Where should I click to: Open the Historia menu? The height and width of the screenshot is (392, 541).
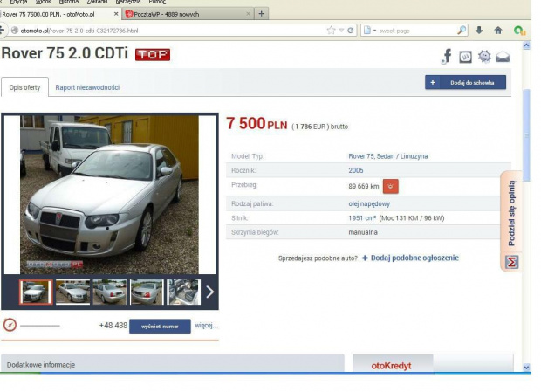[x=69, y=2]
